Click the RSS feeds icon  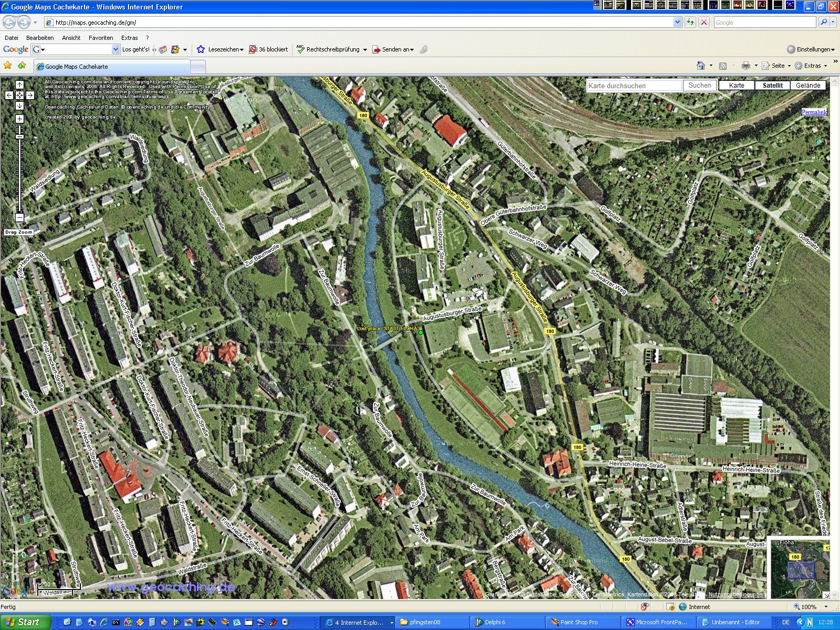tap(723, 66)
